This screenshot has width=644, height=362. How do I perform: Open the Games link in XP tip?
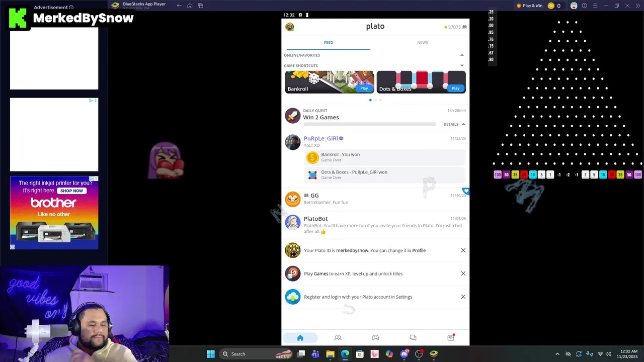[x=321, y=274]
